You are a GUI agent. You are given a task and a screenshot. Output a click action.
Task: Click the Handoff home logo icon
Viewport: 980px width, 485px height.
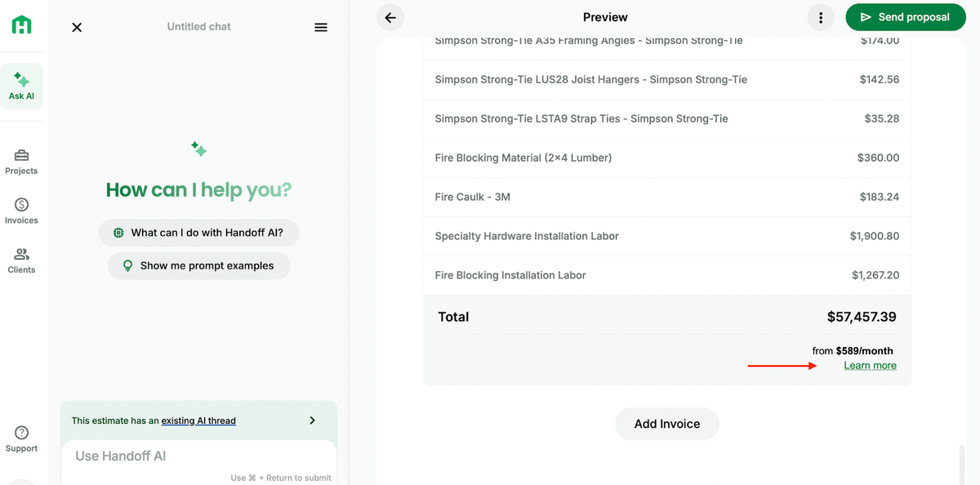click(22, 25)
